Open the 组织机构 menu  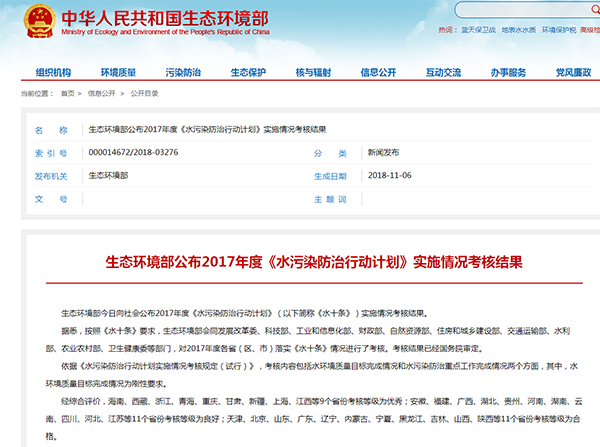[53, 73]
